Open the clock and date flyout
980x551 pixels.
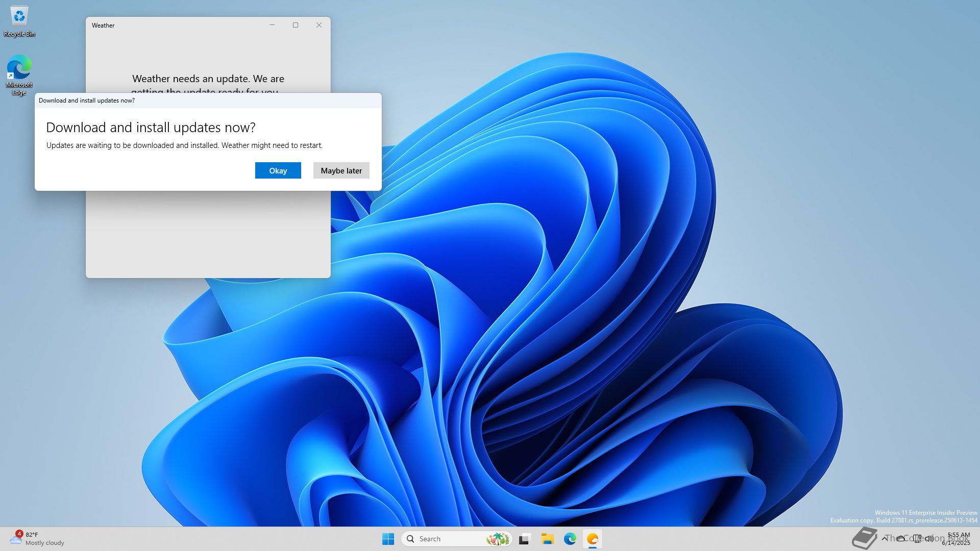click(958, 538)
